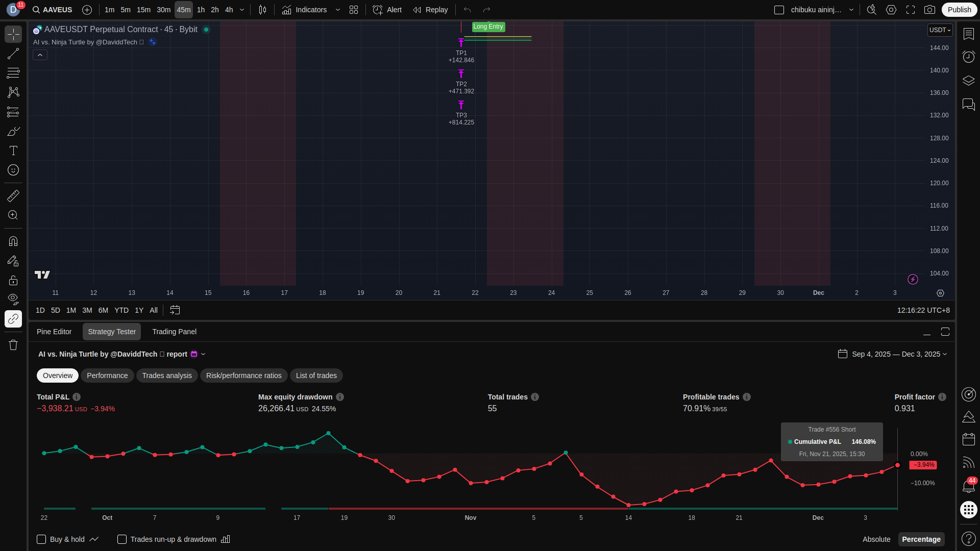
Task: Enable the Buy & hold checkbox
Action: (x=41, y=539)
